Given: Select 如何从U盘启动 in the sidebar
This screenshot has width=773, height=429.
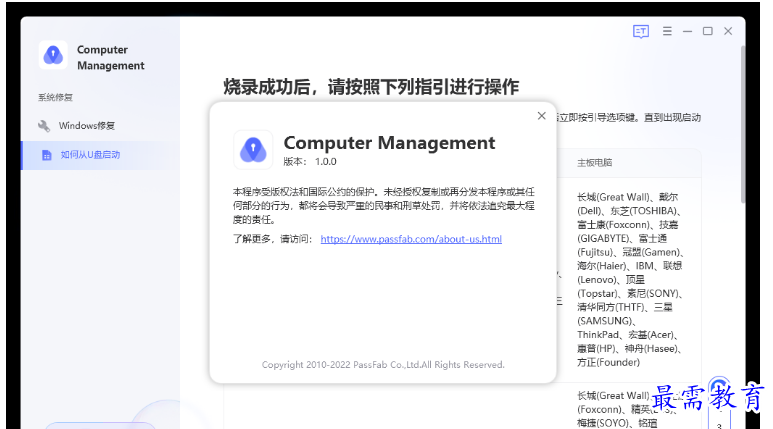Looking at the screenshot, I should coord(101,155).
